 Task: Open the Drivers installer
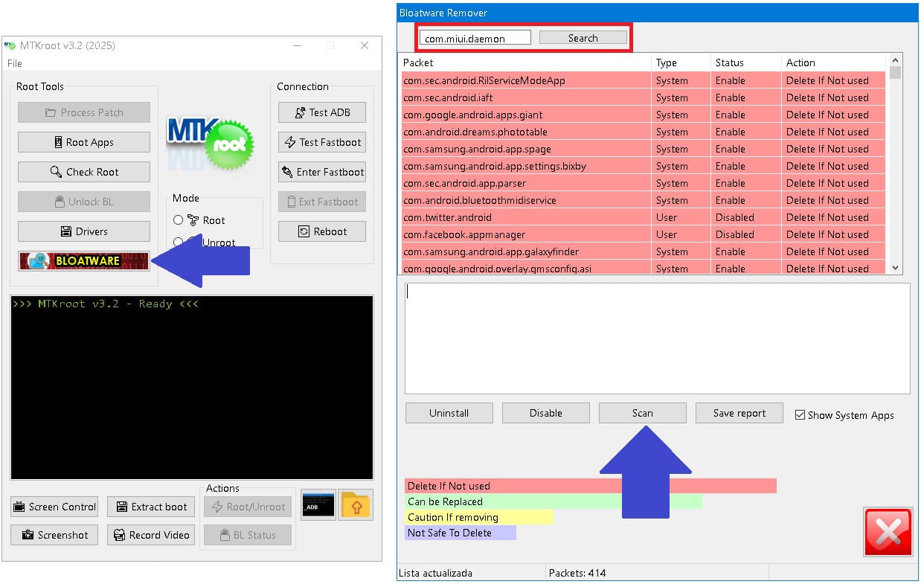coord(84,231)
